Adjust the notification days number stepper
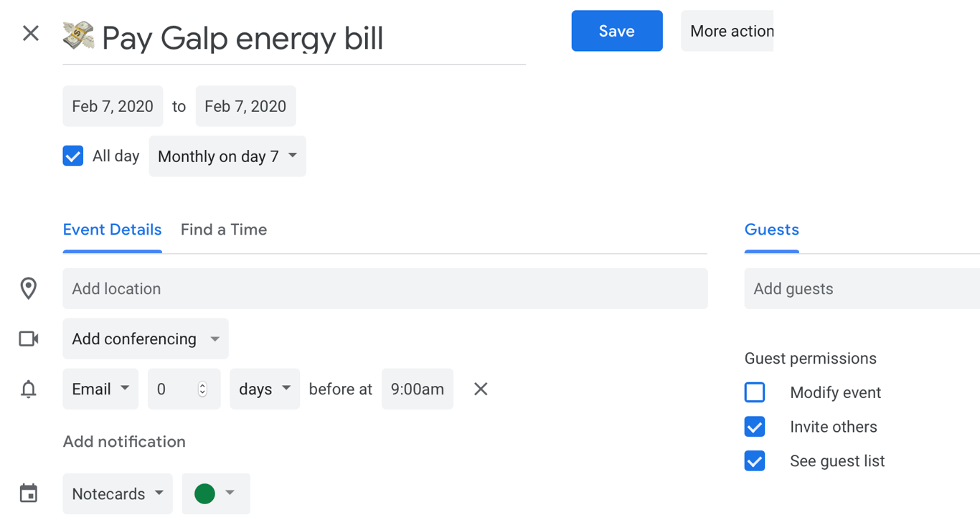 click(x=202, y=389)
